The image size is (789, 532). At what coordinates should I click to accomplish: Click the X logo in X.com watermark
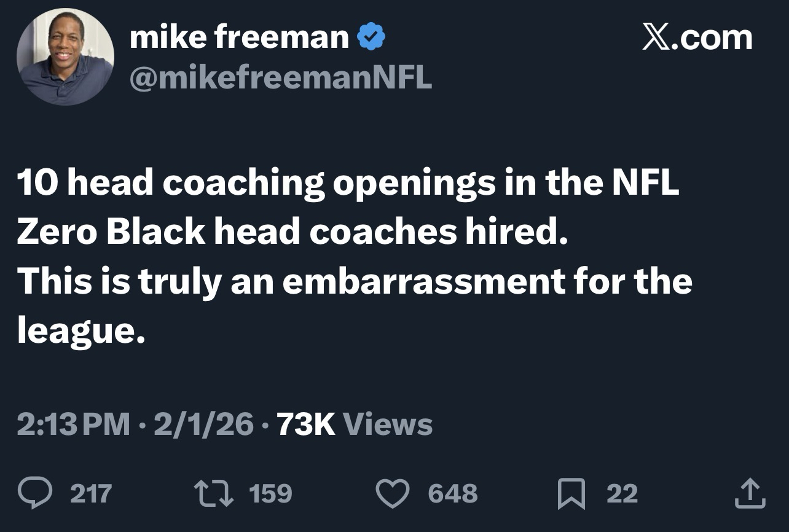click(x=657, y=39)
